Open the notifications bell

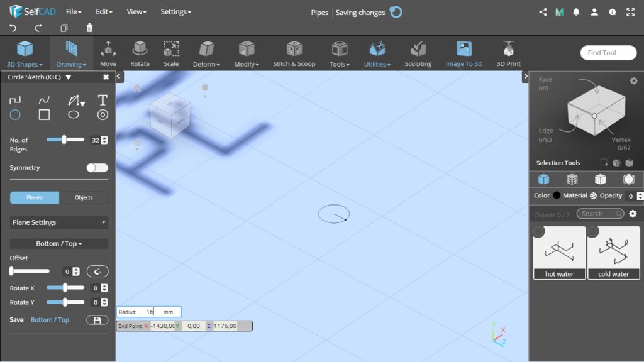click(x=576, y=13)
